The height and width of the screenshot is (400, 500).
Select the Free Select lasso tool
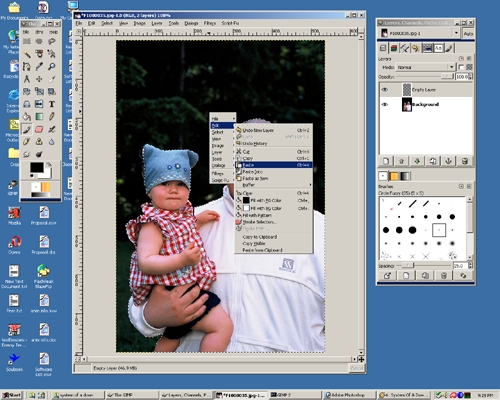point(52,41)
